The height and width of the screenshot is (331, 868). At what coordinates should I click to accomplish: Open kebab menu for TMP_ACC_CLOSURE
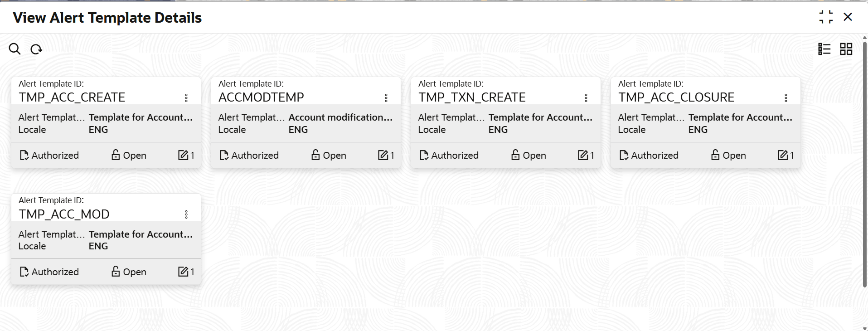pyautogui.click(x=786, y=98)
